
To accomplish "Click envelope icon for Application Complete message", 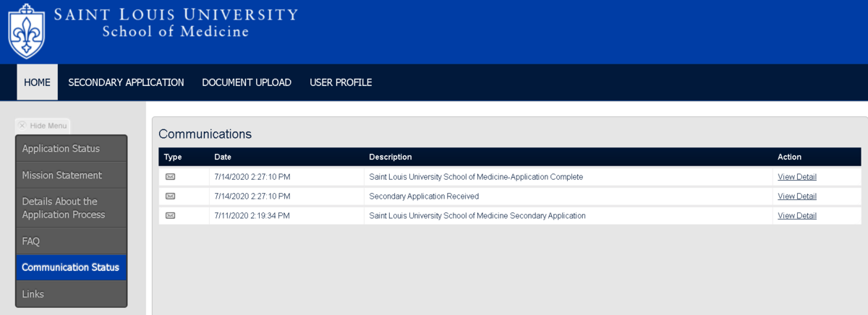I will [170, 176].
